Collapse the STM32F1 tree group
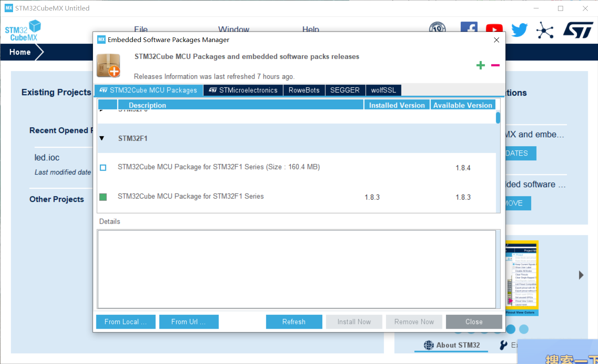This screenshot has width=598, height=364. pos(101,138)
